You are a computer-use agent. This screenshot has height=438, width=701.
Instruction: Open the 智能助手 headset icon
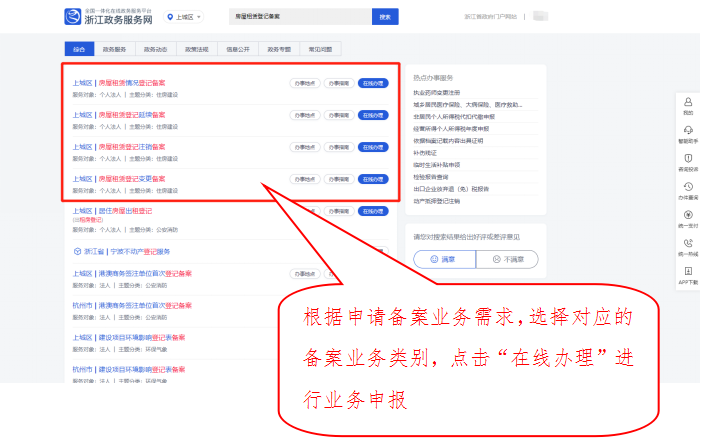(688, 130)
